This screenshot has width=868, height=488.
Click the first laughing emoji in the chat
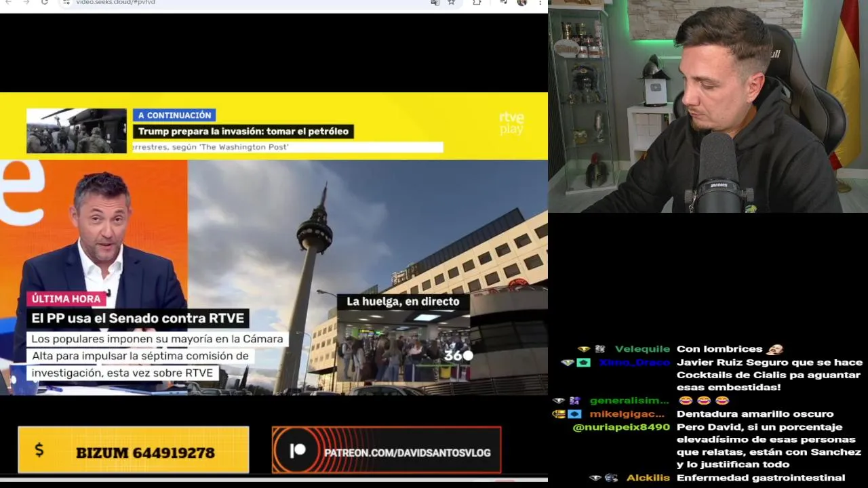(x=686, y=401)
